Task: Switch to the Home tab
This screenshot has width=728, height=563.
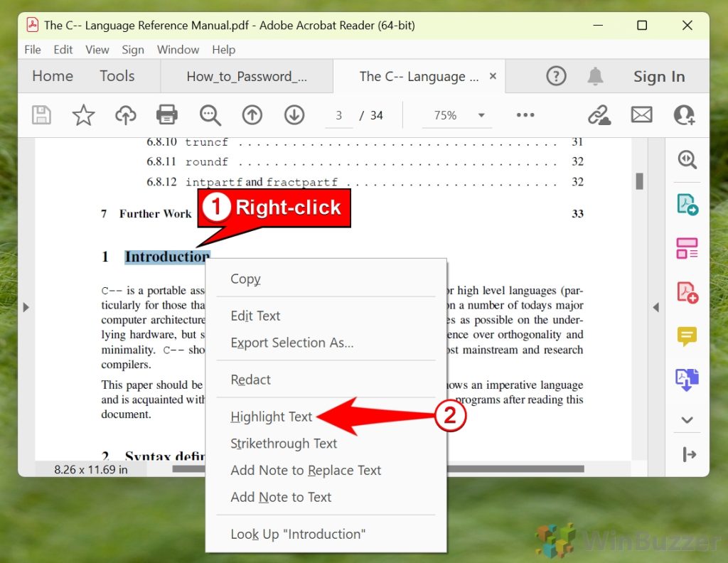Action: coord(53,75)
